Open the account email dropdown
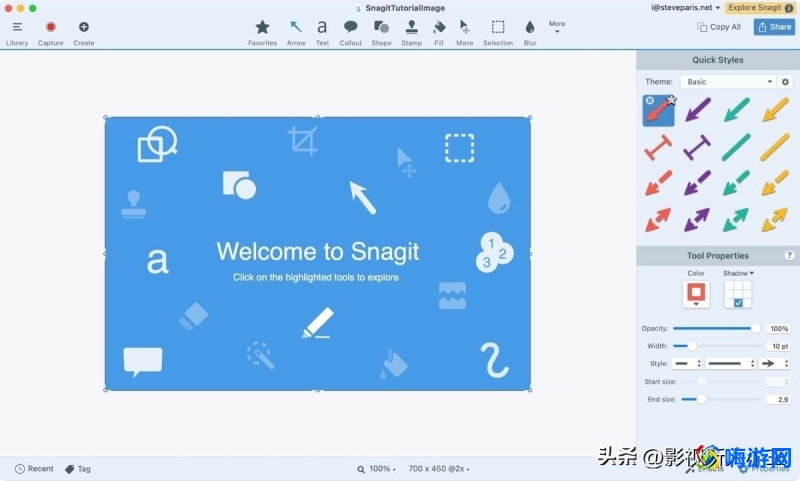 [685, 8]
